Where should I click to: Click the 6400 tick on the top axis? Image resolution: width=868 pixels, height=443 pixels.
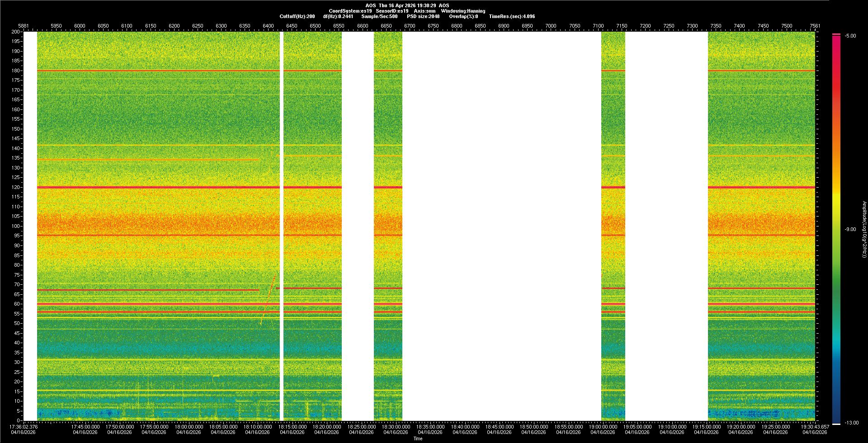coord(268,26)
